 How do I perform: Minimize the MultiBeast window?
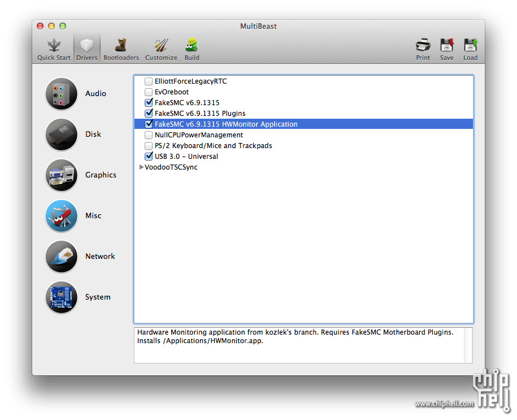pos(51,26)
